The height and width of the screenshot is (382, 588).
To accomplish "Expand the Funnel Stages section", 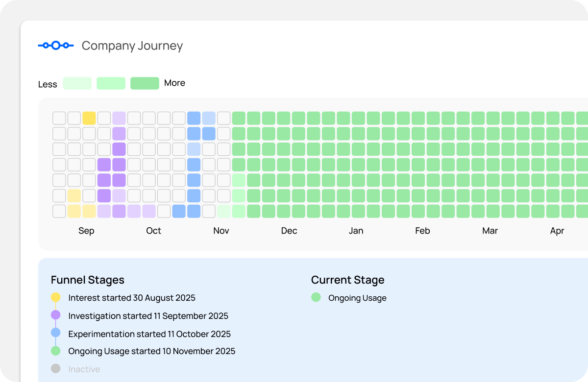I will 87,280.
